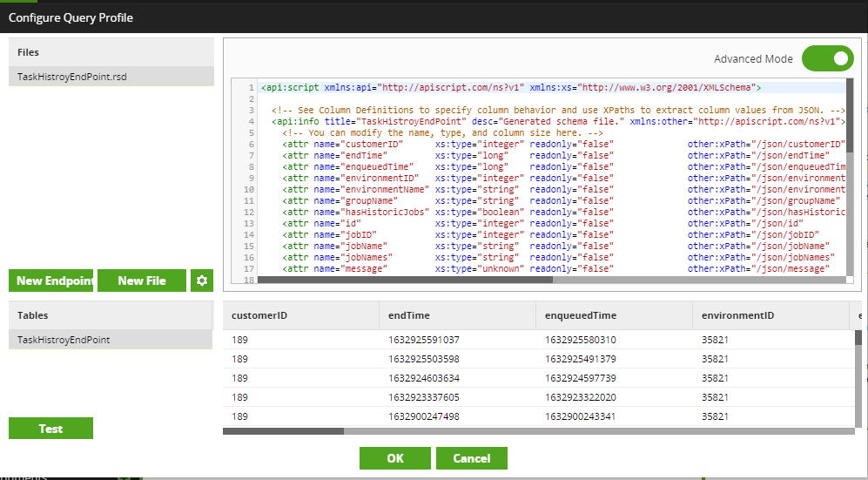Click enqueuedTime cell 1632923322020
The height and width of the screenshot is (480, 868).
click(x=581, y=397)
